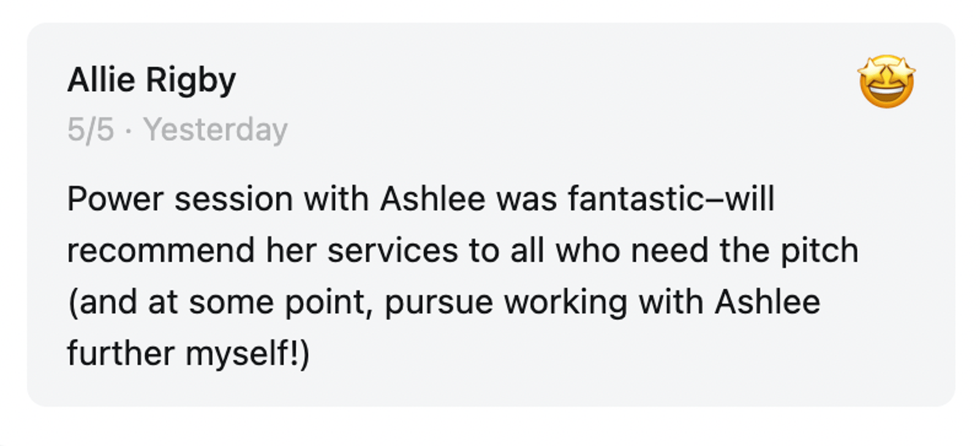Click the word further in the last line

[121, 353]
